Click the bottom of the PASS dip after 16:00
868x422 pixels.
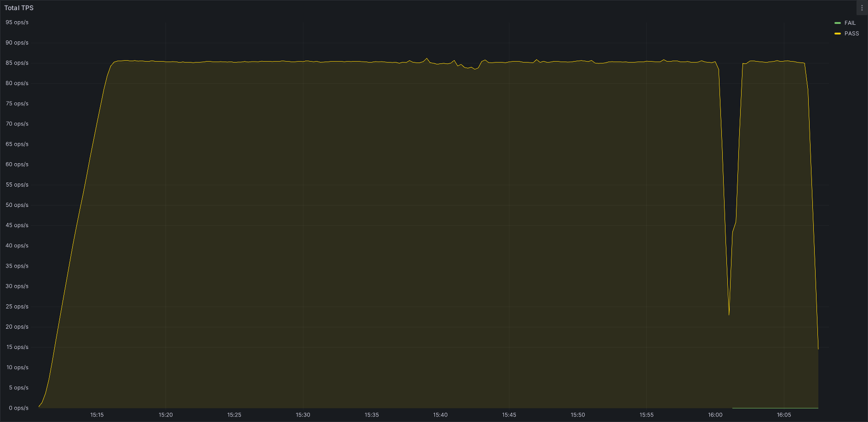(729, 314)
